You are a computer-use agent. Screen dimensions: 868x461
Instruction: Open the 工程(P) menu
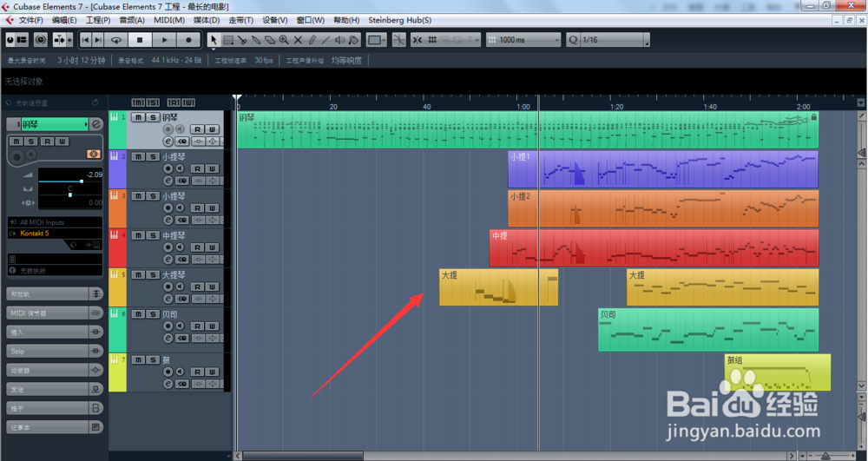pos(98,20)
